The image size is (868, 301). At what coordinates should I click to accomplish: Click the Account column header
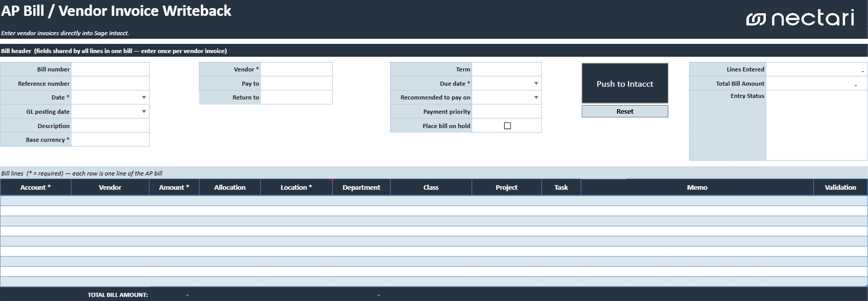click(x=36, y=187)
